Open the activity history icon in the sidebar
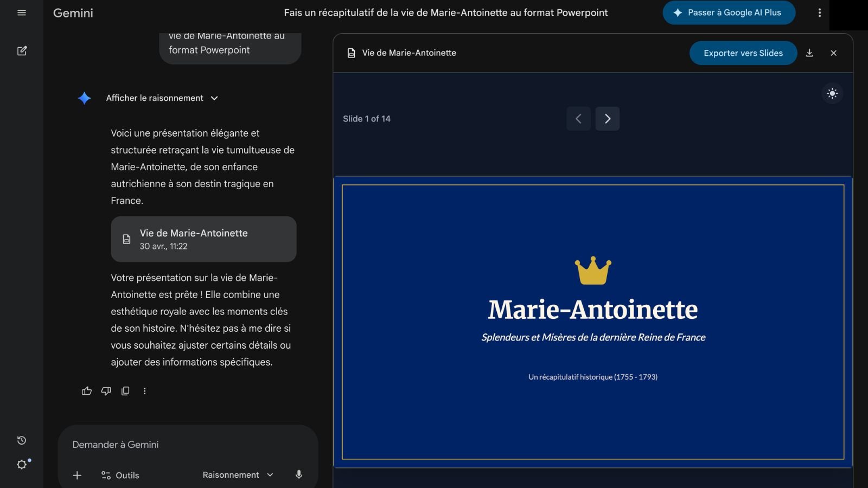Image resolution: width=868 pixels, height=488 pixels. click(x=22, y=440)
